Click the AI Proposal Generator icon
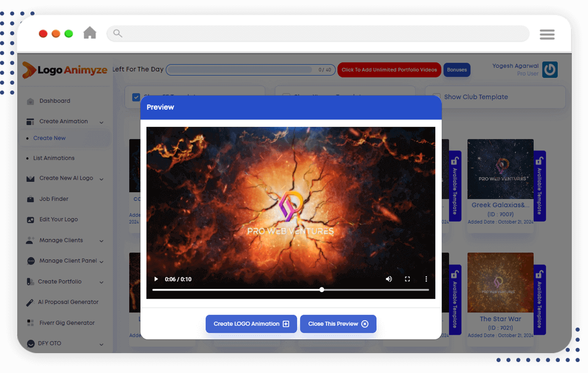This screenshot has width=588, height=373. tap(30, 302)
